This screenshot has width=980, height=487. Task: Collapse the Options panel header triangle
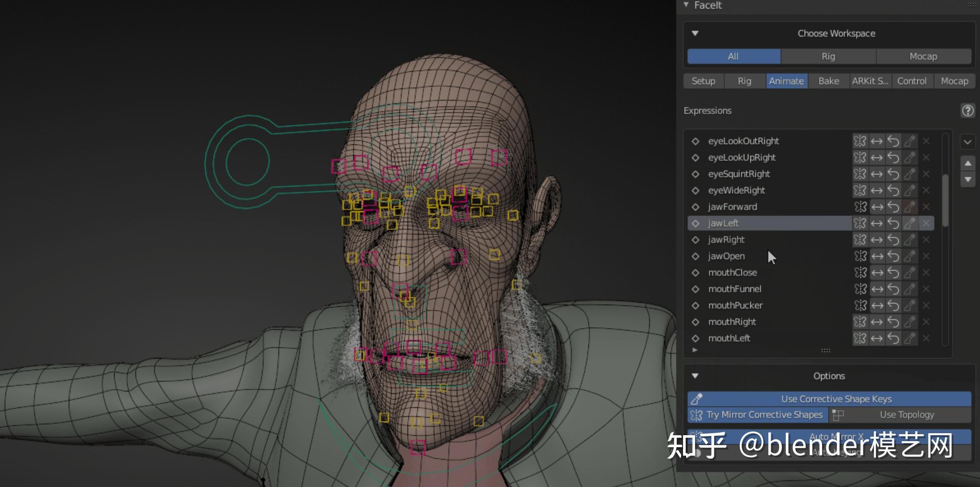pyautogui.click(x=695, y=376)
